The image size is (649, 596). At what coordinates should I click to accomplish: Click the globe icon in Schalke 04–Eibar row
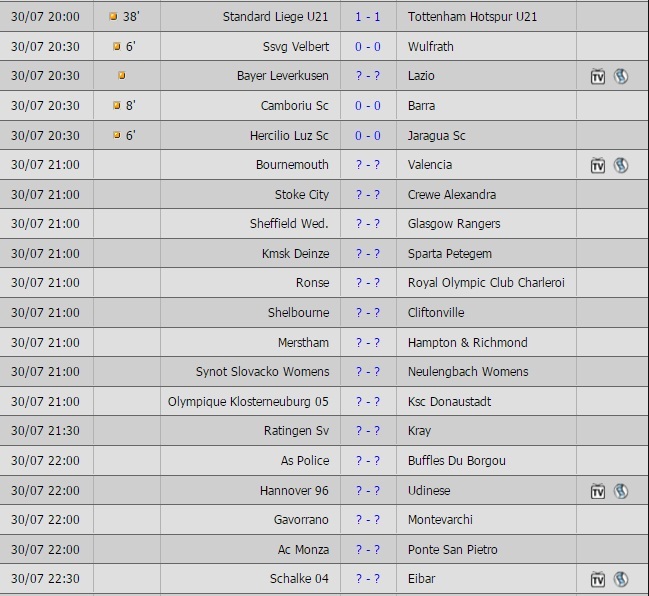pos(621,579)
